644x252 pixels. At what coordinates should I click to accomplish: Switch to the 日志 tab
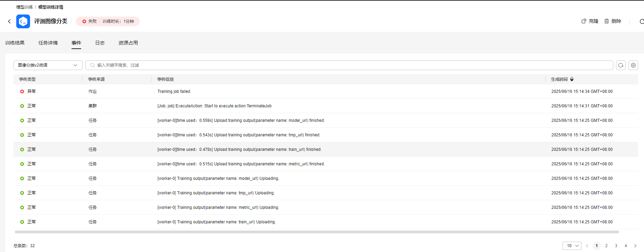click(100, 43)
